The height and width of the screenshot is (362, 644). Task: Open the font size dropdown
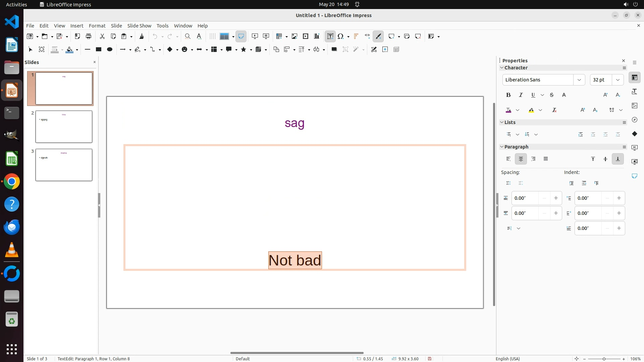tap(618, 80)
